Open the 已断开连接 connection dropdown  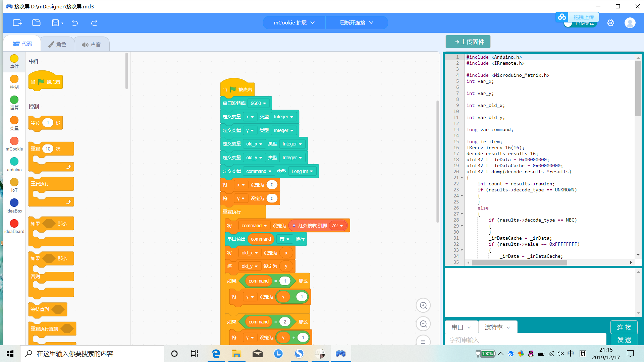click(x=356, y=23)
